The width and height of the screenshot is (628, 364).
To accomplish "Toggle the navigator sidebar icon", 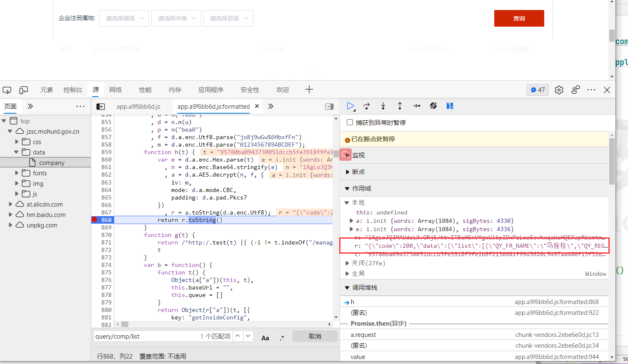I will (x=100, y=107).
